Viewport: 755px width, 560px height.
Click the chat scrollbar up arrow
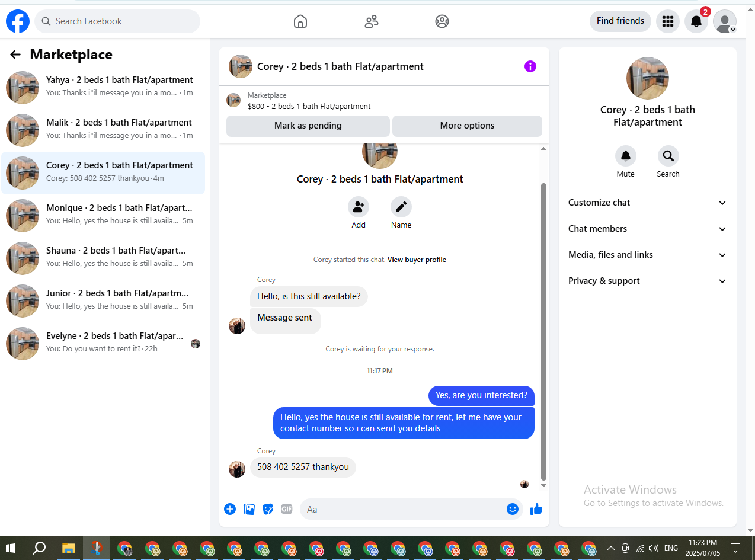[x=544, y=149]
